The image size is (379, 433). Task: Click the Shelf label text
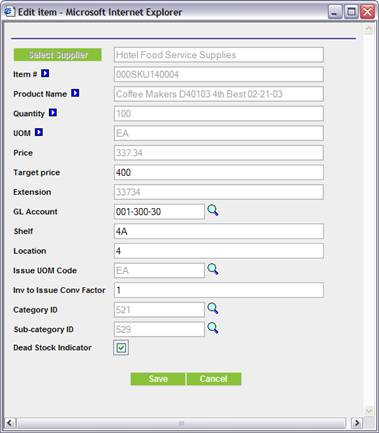(x=23, y=231)
